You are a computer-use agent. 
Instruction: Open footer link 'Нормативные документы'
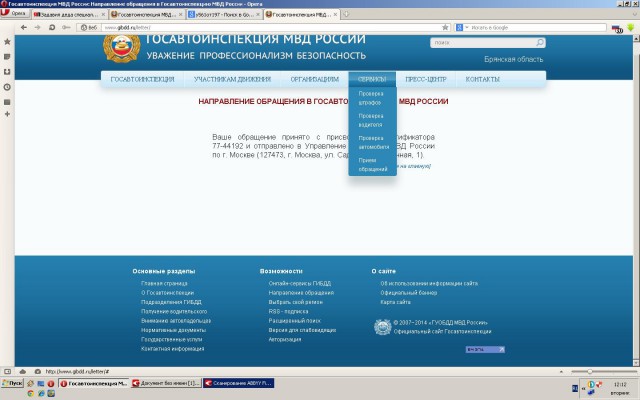click(x=173, y=330)
